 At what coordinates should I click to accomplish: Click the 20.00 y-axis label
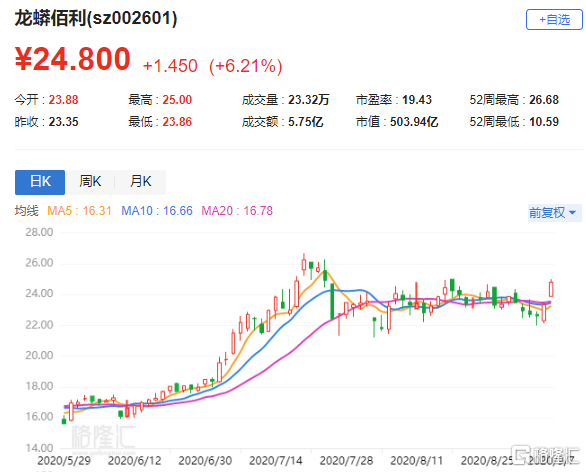click(x=39, y=355)
